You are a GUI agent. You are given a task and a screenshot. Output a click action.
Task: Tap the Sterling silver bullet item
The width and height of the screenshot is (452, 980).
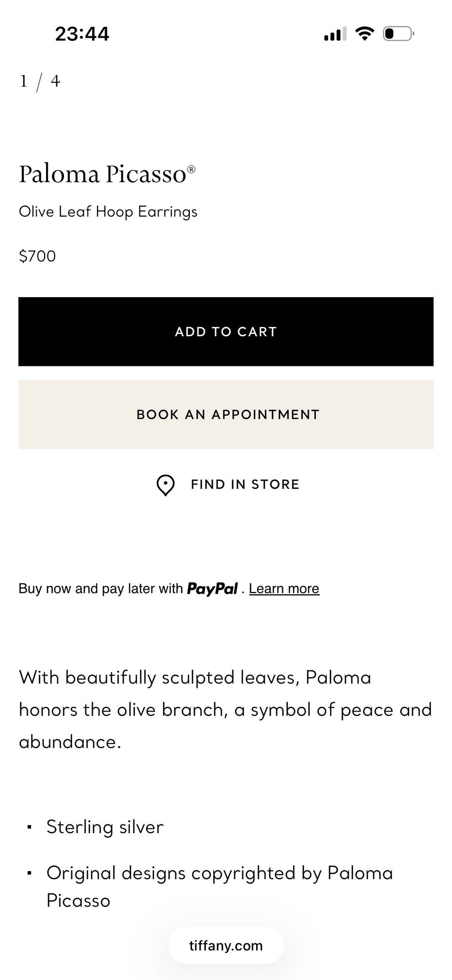[x=105, y=827]
